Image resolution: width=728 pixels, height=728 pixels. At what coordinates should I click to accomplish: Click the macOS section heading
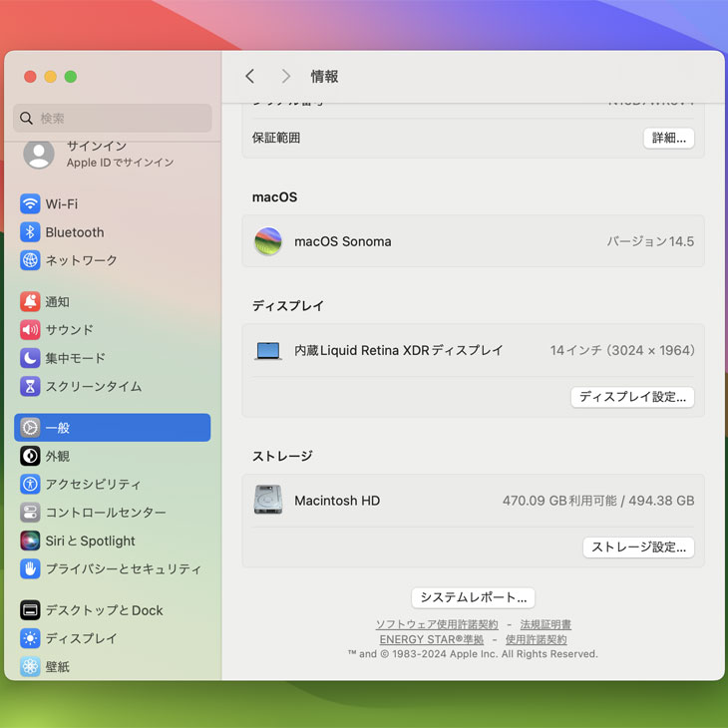(x=274, y=196)
